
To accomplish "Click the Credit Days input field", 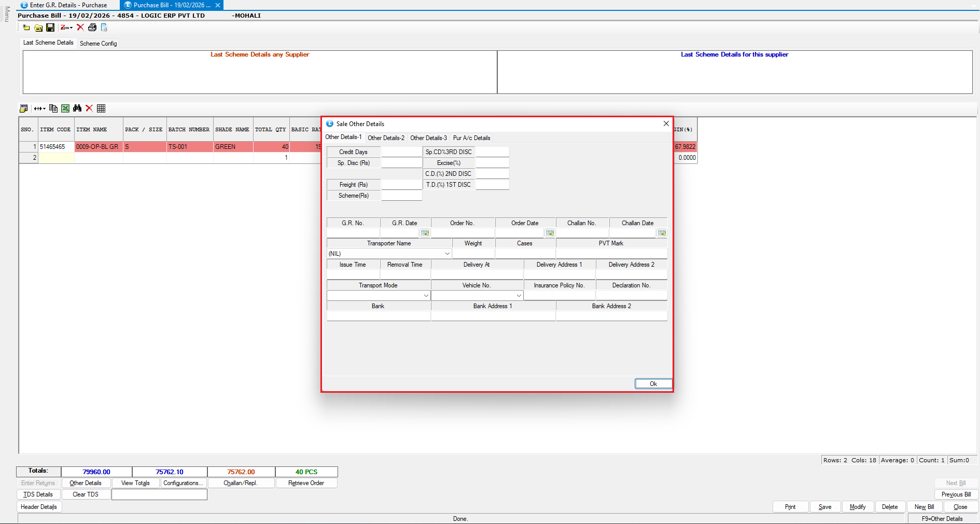I will (x=401, y=152).
